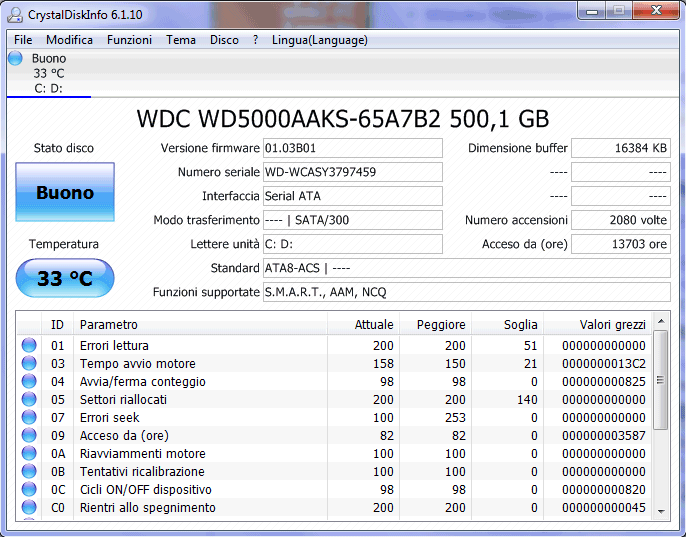Image resolution: width=686 pixels, height=537 pixels.
Task: Click raw value 000000003587
Action: coord(604,435)
